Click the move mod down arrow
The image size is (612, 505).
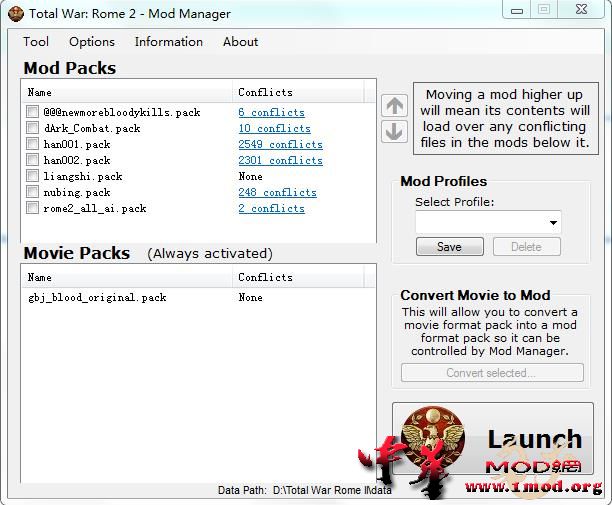(x=394, y=131)
